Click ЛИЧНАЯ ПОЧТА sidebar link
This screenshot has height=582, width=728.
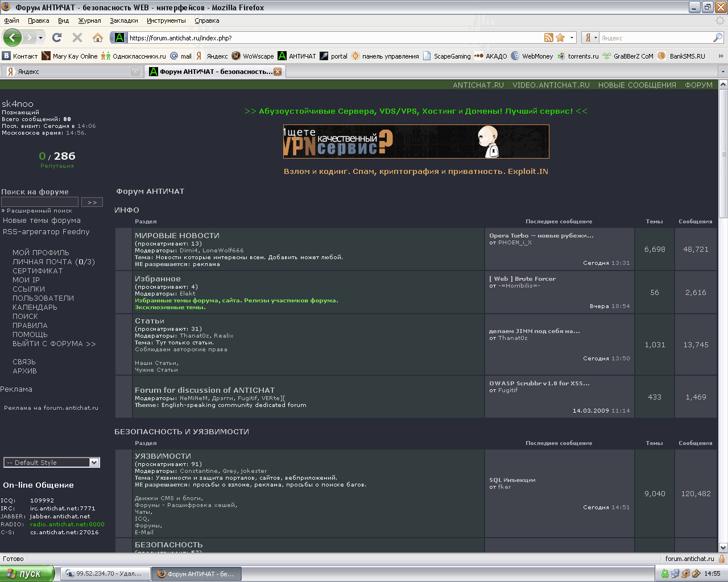click(x=53, y=261)
